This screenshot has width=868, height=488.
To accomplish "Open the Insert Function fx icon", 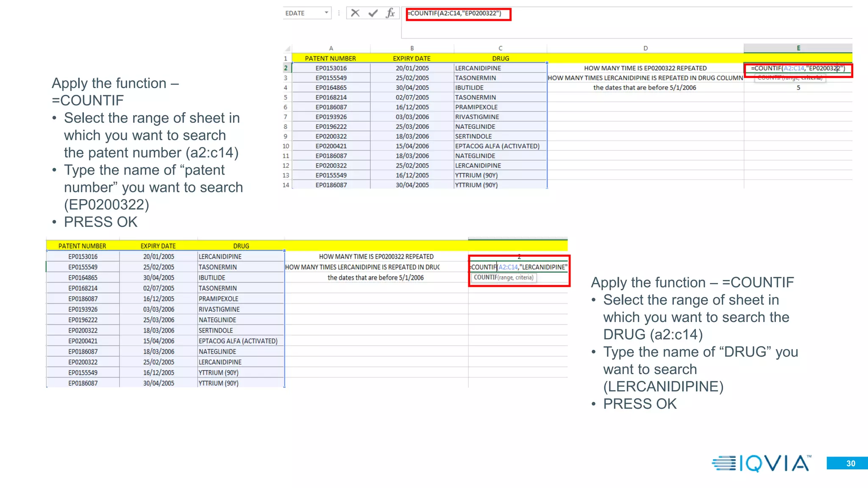I will 390,13.
